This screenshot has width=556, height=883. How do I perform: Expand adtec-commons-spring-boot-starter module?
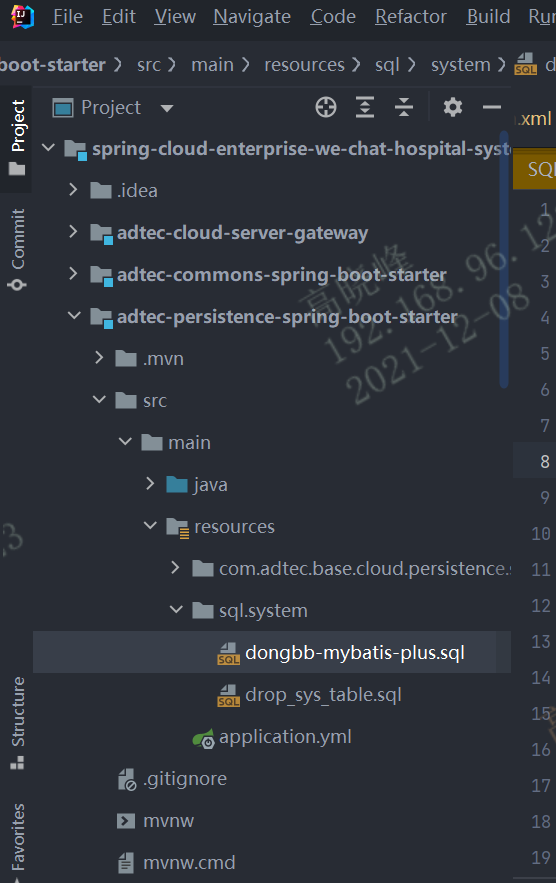coord(73,274)
